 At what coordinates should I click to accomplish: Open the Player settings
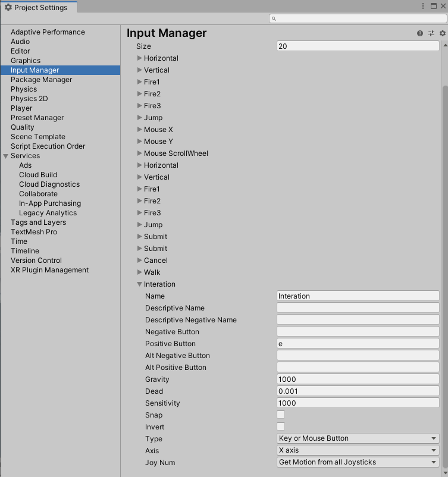(x=21, y=108)
